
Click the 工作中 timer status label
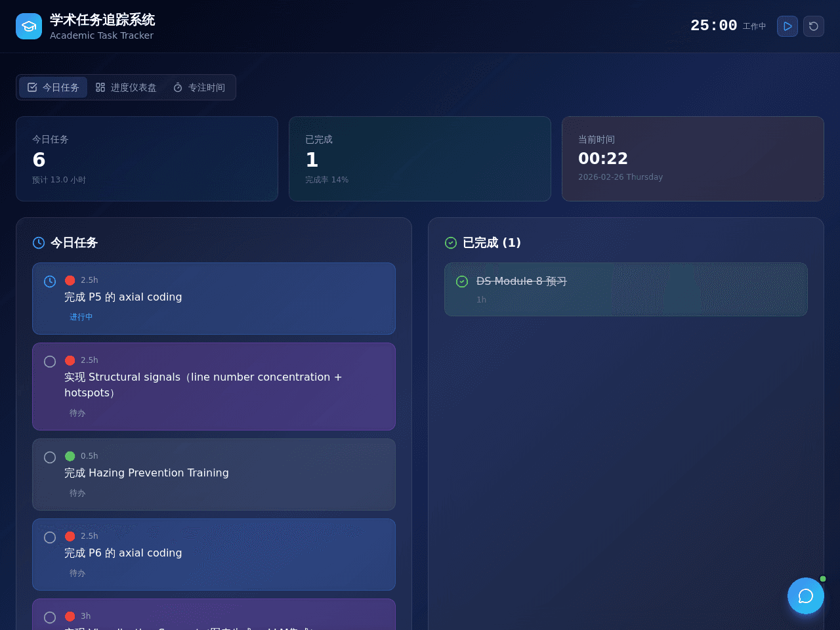tap(754, 26)
